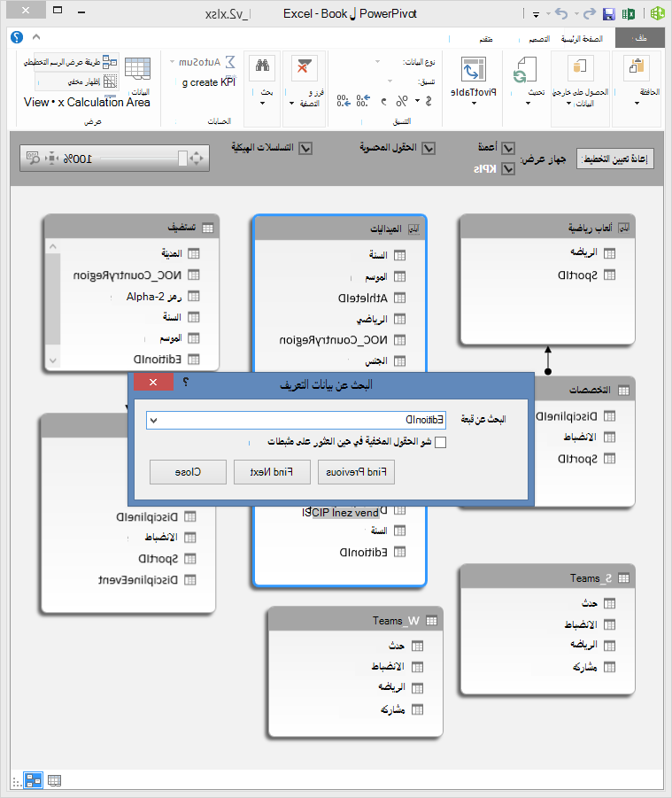Apply currency dollar format
This screenshot has height=798, width=672.
[429, 101]
